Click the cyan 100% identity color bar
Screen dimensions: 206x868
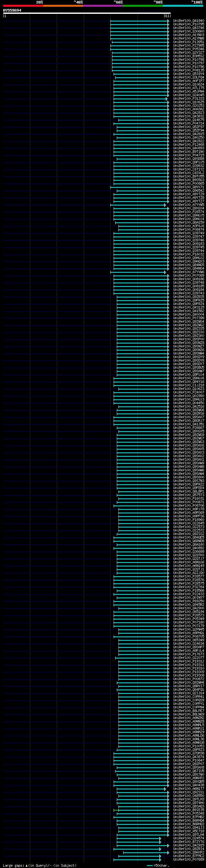183,6
